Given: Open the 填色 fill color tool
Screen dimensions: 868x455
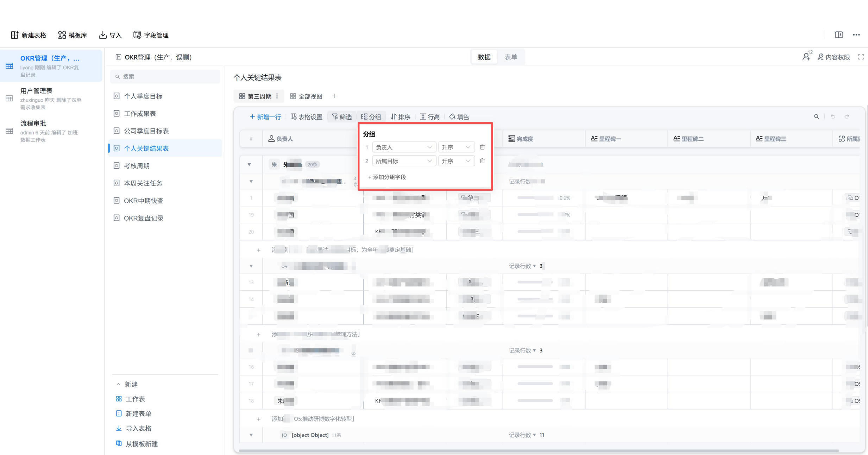Looking at the screenshot, I should click(x=459, y=117).
